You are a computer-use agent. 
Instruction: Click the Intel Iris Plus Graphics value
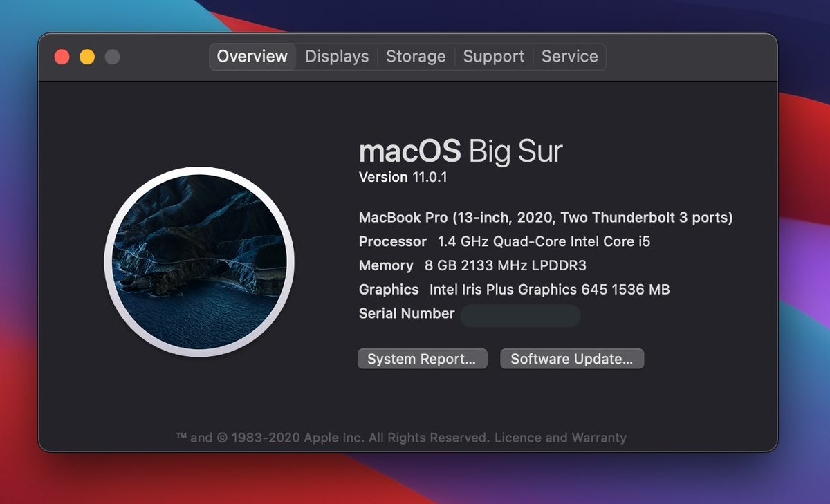550,290
